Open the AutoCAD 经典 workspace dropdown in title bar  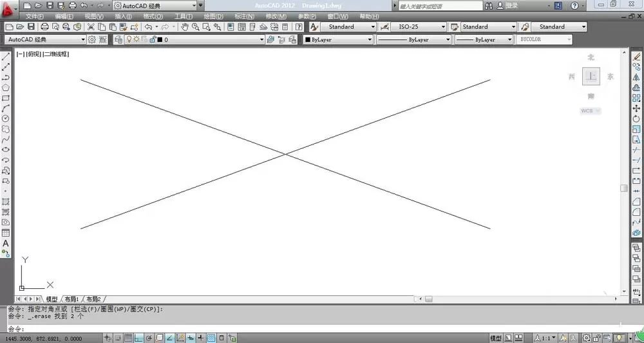pos(155,6)
